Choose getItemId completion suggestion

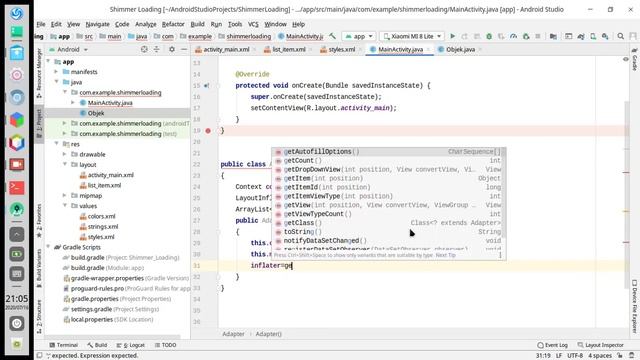point(388,187)
